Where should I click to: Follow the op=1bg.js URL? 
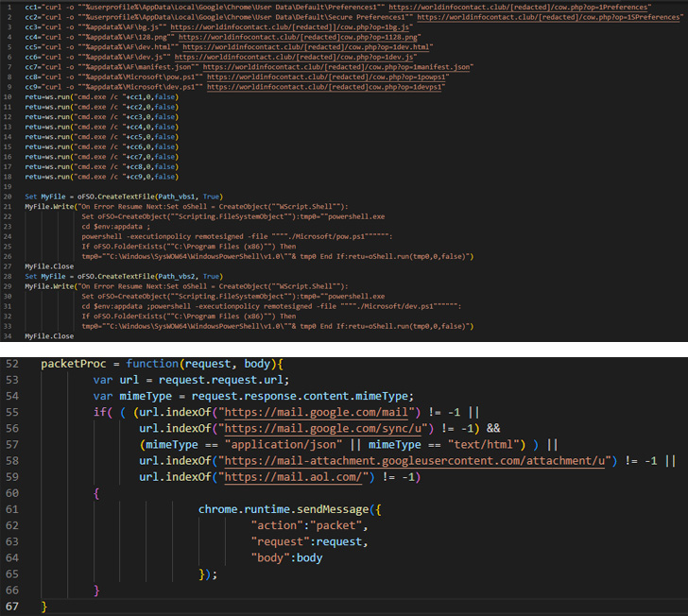point(289,27)
